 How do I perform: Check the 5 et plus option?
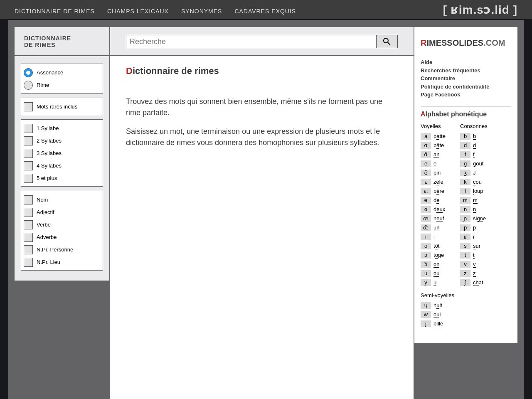click(28, 178)
